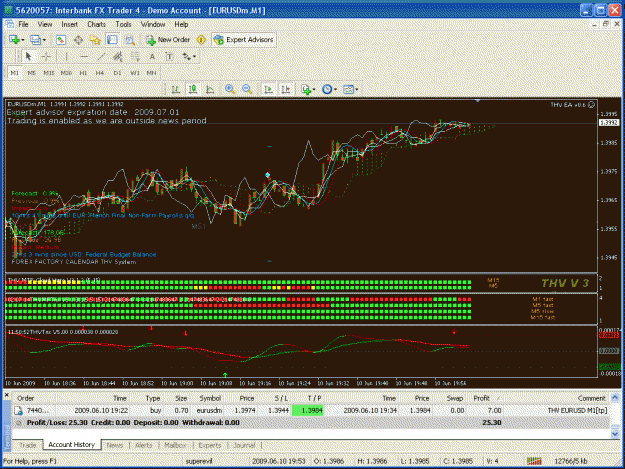Draw a vertical line tool
625x469 pixels.
[x=66, y=57]
